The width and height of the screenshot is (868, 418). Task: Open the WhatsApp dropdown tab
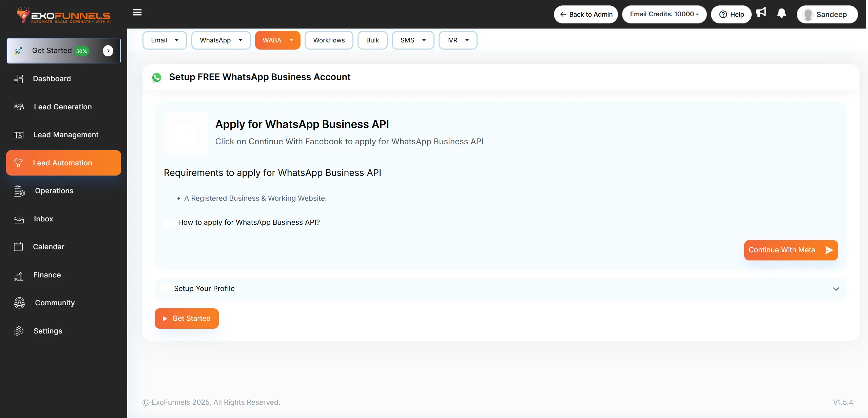(221, 40)
